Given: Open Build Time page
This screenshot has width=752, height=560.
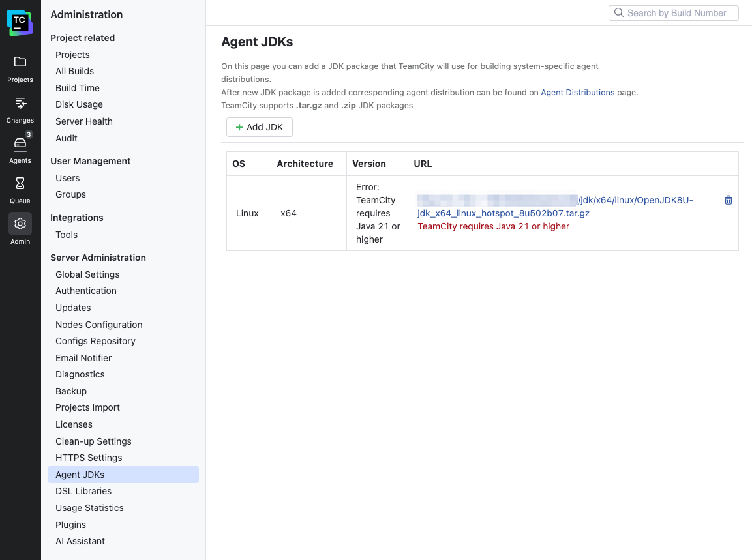Looking at the screenshot, I should click(x=77, y=88).
